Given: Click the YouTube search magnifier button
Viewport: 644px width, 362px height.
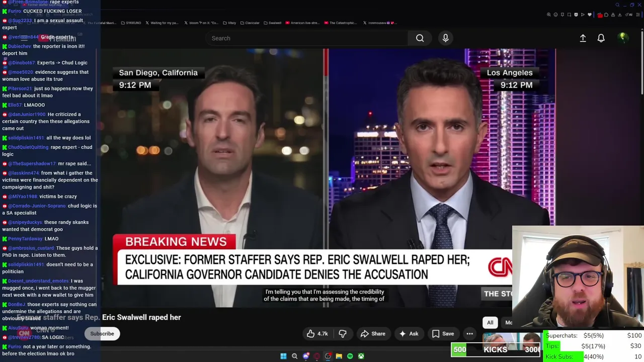Looking at the screenshot, I should coord(420,38).
